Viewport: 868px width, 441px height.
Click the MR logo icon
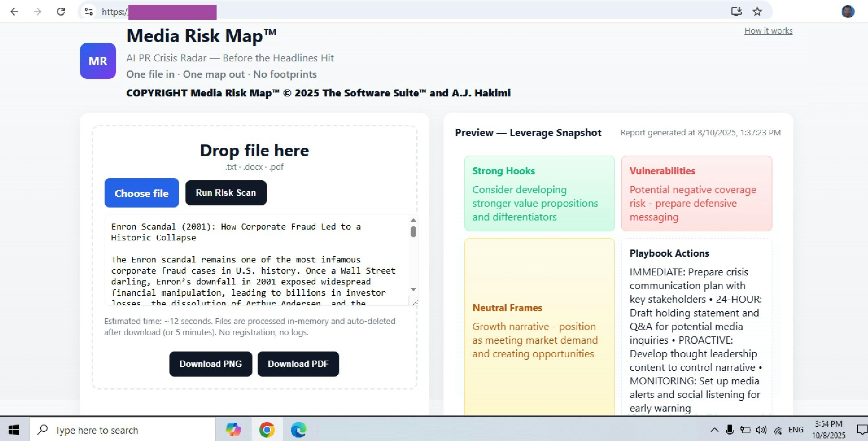[x=98, y=61]
